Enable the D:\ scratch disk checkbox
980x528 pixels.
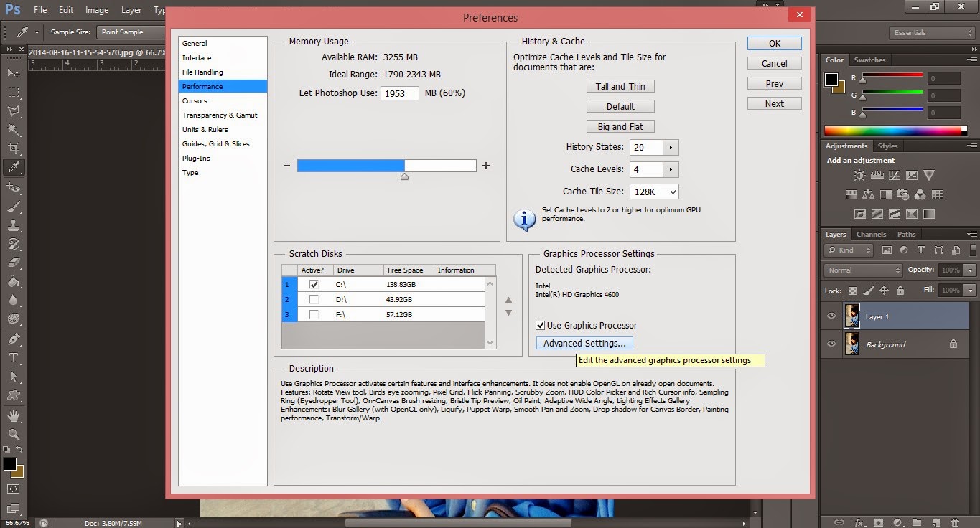point(314,299)
